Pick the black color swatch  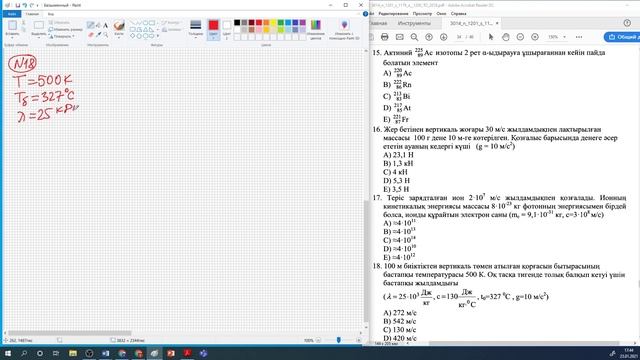237,22
